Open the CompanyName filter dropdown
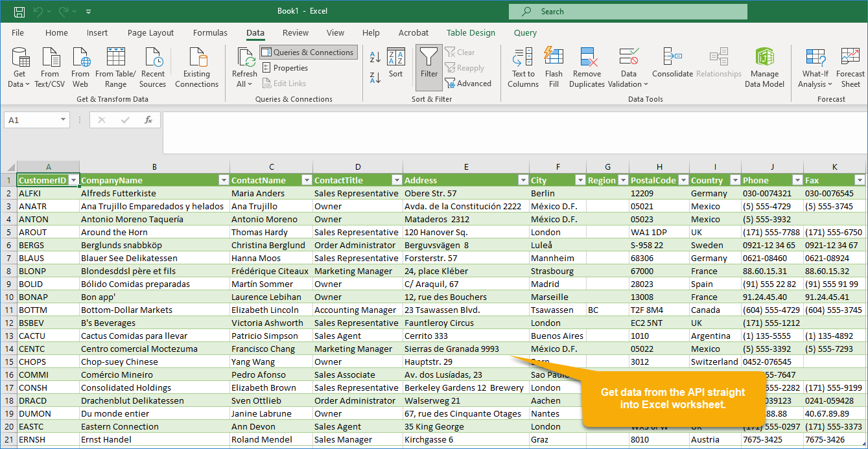Image resolution: width=868 pixels, height=449 pixels. coord(224,180)
